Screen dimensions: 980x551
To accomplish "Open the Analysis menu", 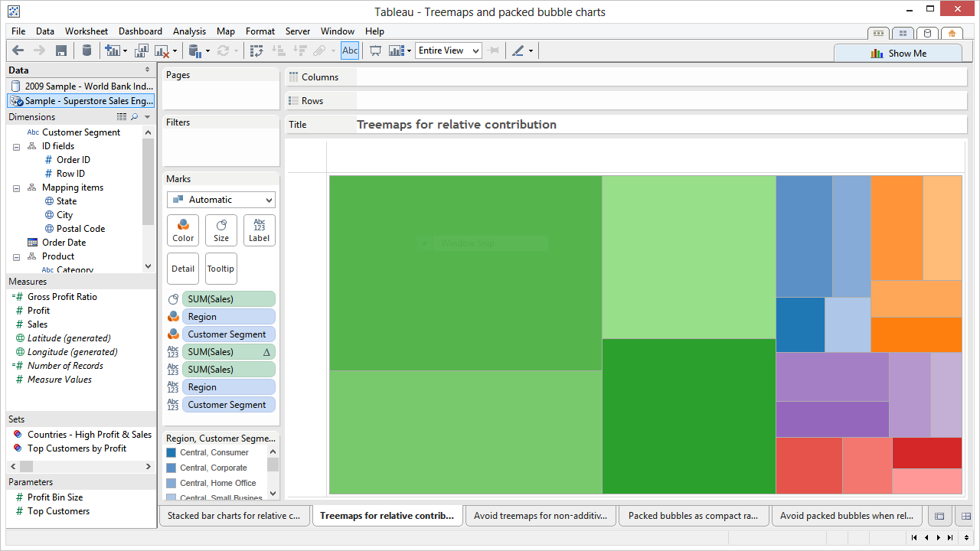I will click(189, 31).
